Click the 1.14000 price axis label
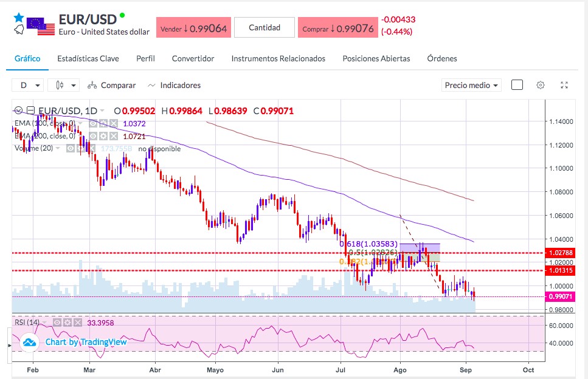 point(561,121)
